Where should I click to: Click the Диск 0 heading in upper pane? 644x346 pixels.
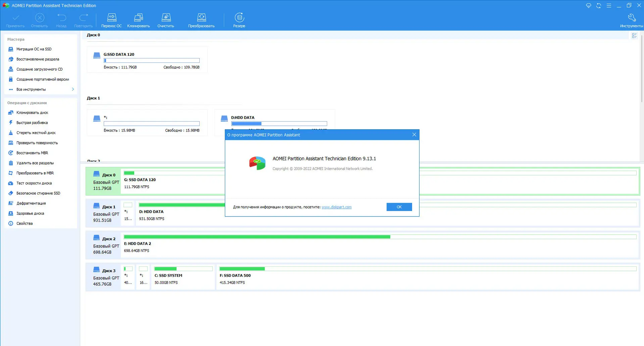click(x=93, y=35)
